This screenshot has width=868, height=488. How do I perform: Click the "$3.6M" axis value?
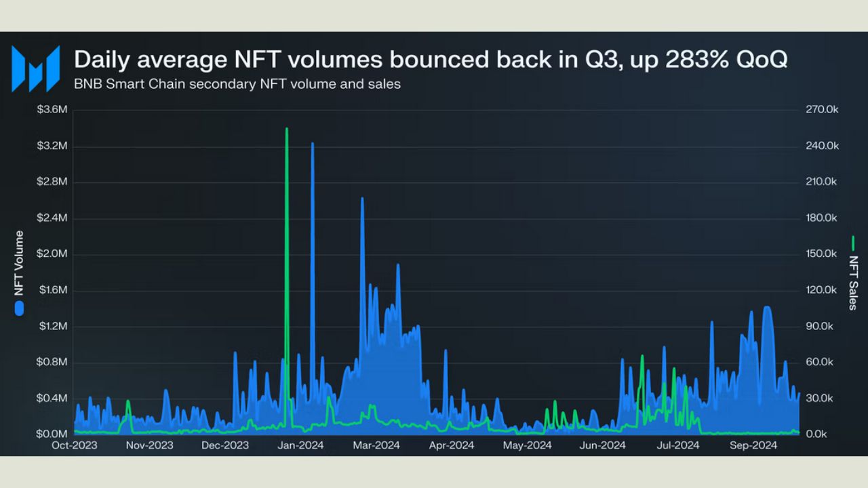click(x=52, y=110)
